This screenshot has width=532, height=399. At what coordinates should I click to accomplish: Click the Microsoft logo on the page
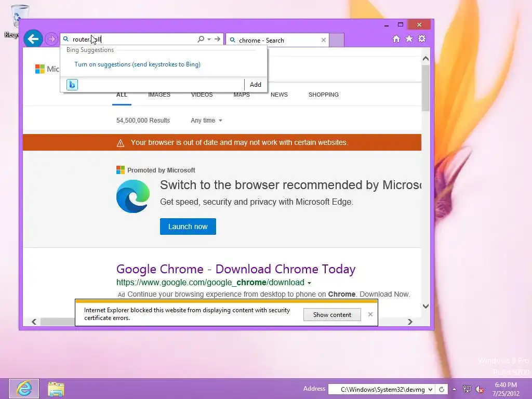coord(39,69)
